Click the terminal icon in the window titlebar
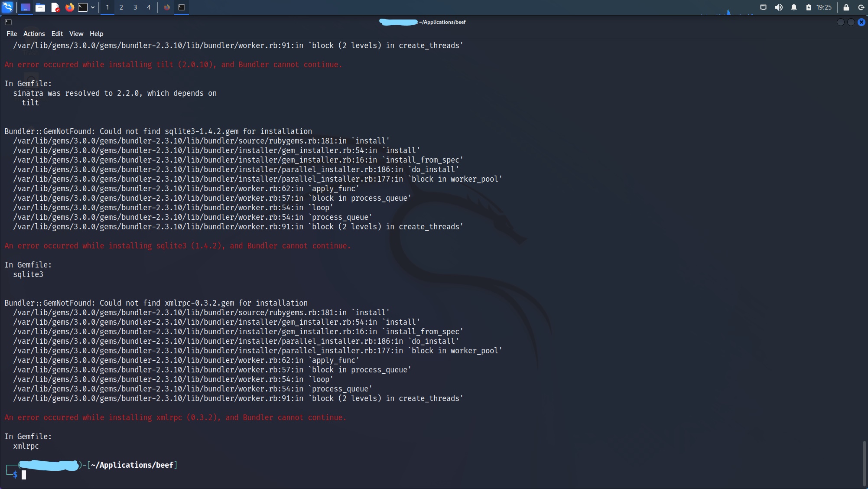Screen dimensions: 868x489 tap(8, 22)
